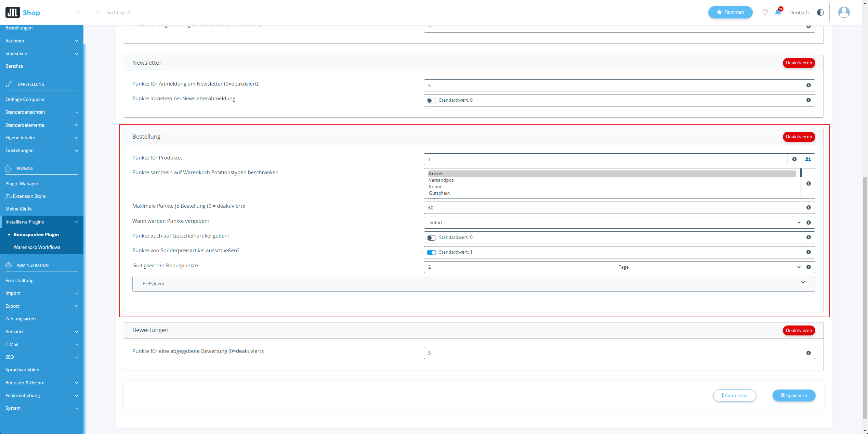The width and height of the screenshot is (868, 434).
Task: Toggle Punkte abziehen bei Newsletterabmeldung switch
Action: [432, 100]
